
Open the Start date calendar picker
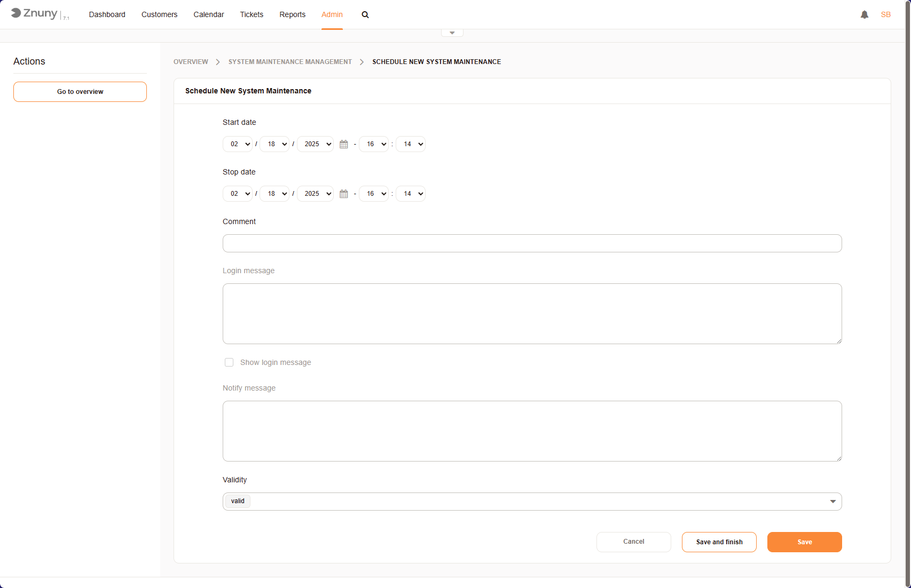click(344, 145)
